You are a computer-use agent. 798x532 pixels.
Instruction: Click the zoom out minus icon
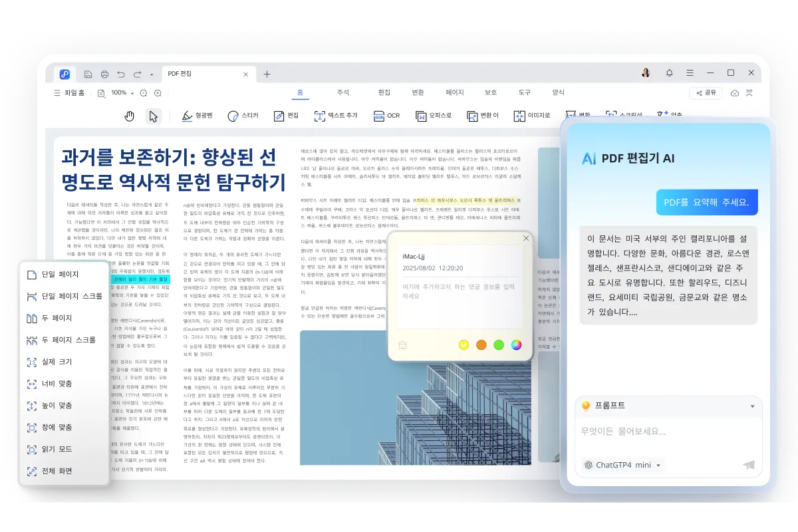pos(143,93)
